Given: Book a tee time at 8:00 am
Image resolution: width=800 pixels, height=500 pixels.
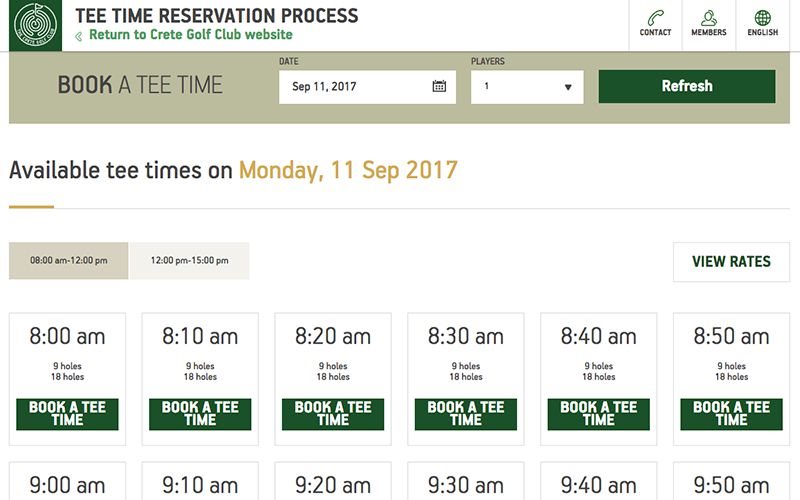Looking at the screenshot, I should point(68,414).
